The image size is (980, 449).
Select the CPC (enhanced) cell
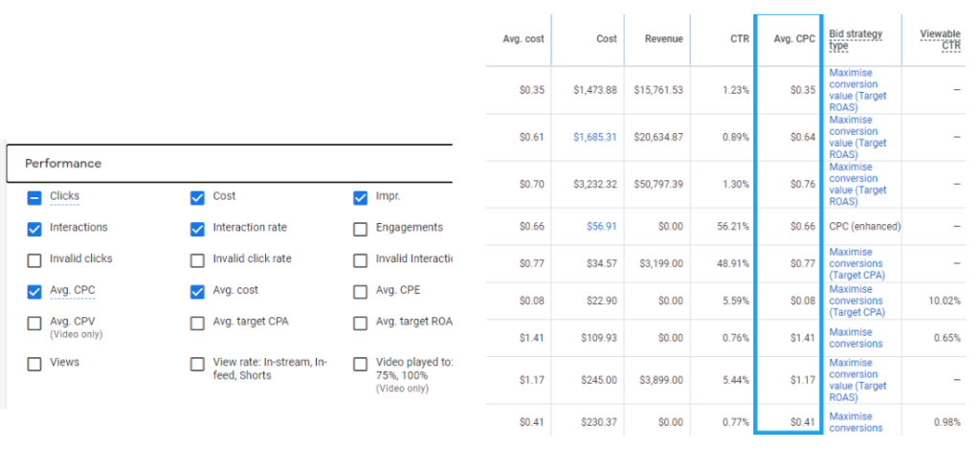[864, 226]
